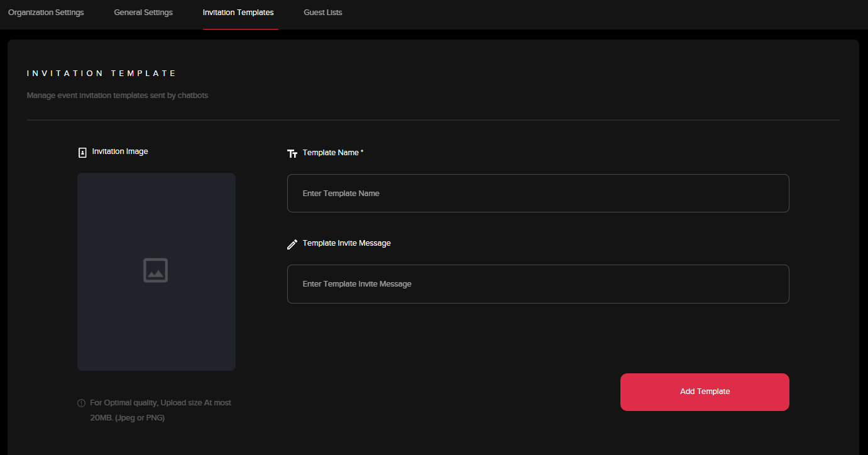Click the 'Manage event invitation templates' description
Viewport: 868px width, 455px height.
coord(118,96)
